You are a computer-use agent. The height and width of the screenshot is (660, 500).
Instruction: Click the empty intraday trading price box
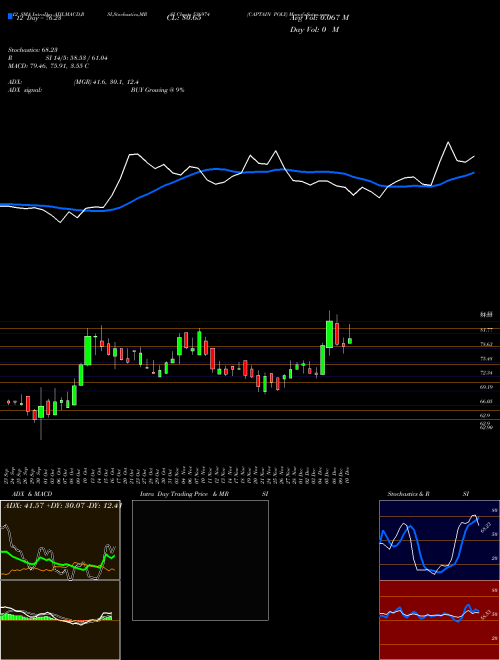point(200,560)
